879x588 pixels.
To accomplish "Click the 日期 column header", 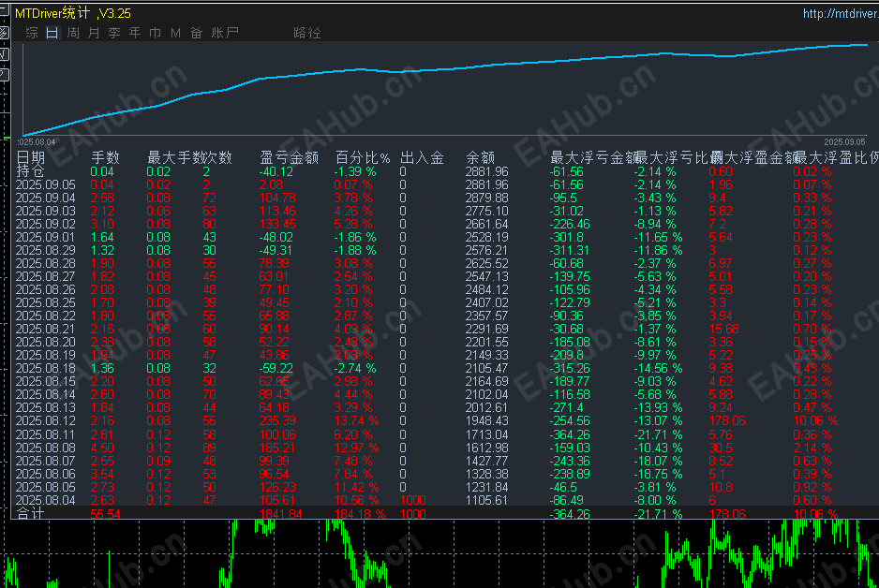I will (30, 157).
